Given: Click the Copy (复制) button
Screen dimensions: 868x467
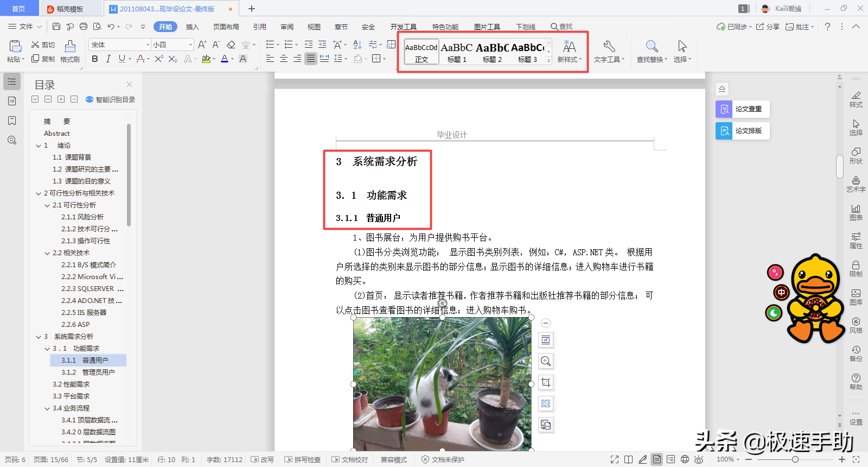Looking at the screenshot, I should [x=43, y=59].
